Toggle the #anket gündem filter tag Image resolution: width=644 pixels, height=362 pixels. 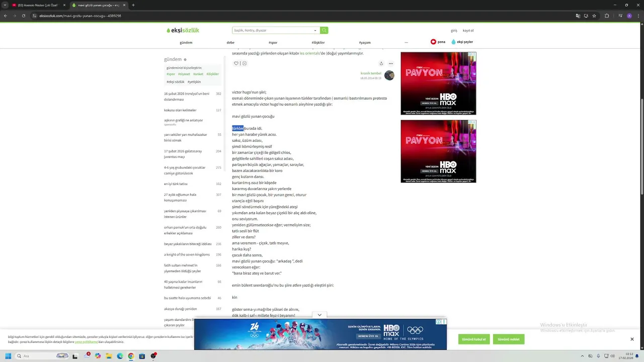(198, 74)
